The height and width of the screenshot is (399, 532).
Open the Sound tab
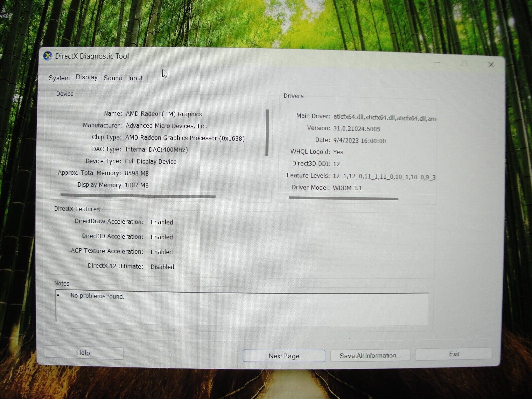pos(113,78)
